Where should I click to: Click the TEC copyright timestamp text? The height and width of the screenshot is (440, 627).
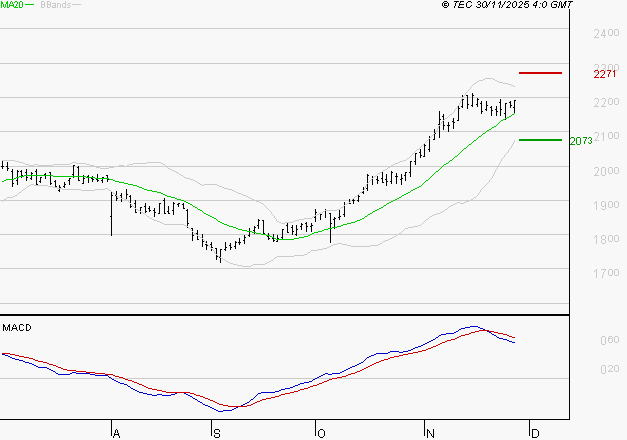(507, 5)
